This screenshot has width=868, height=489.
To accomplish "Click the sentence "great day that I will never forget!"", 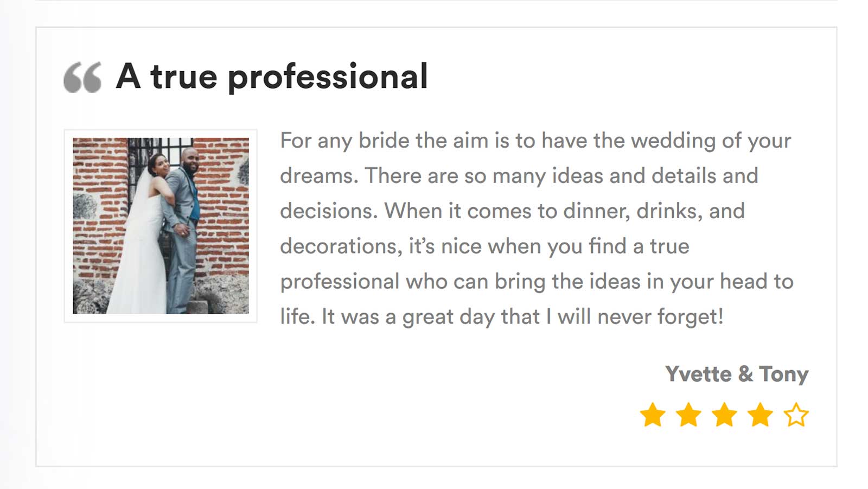I will point(563,317).
